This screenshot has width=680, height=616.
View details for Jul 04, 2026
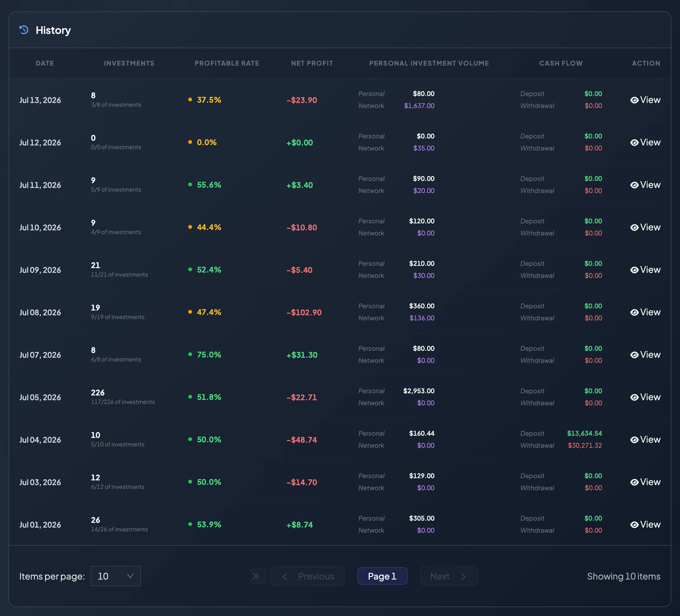[645, 440]
